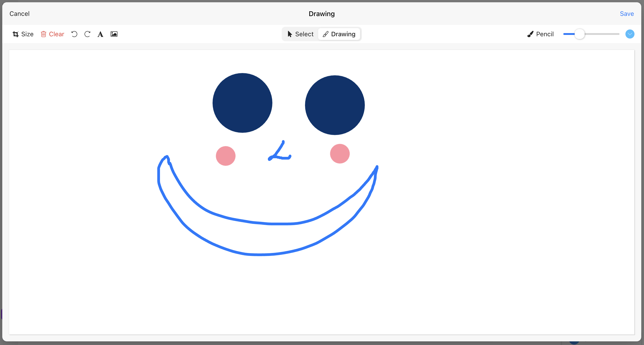Click the left dark blue eye circle
This screenshot has height=345, width=644.
242,103
